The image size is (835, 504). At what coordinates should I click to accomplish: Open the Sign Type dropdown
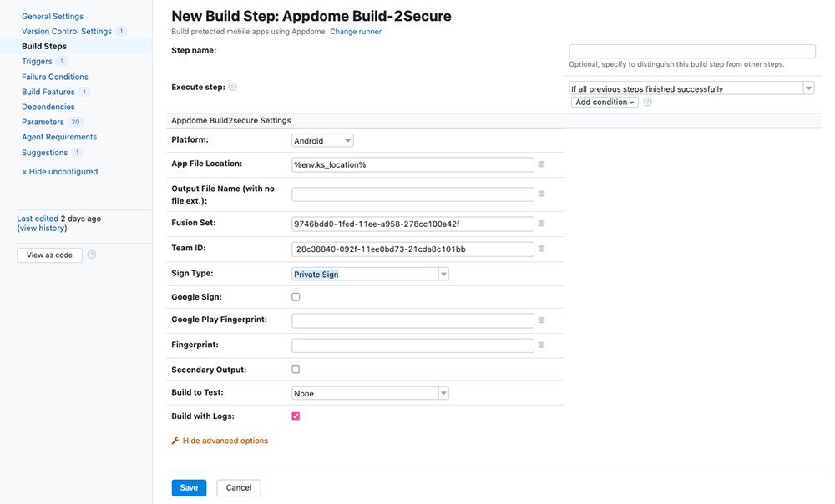370,274
